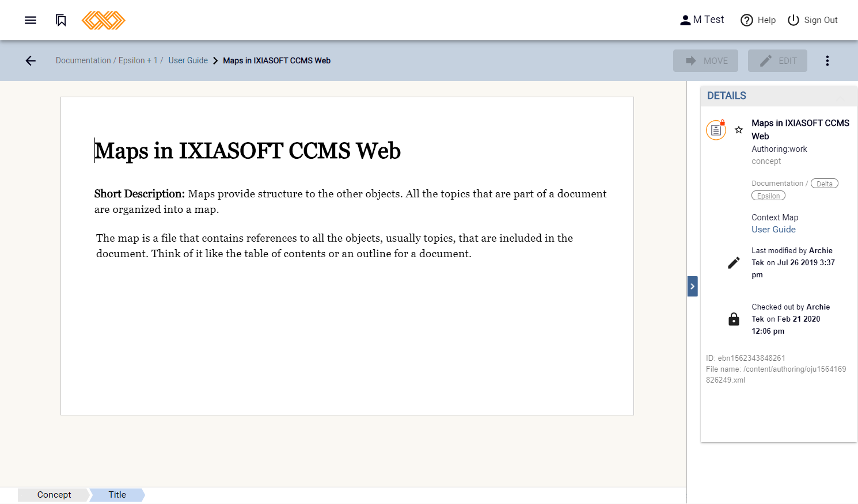Click the document title heading
This screenshot has width=858, height=504.
(x=248, y=151)
